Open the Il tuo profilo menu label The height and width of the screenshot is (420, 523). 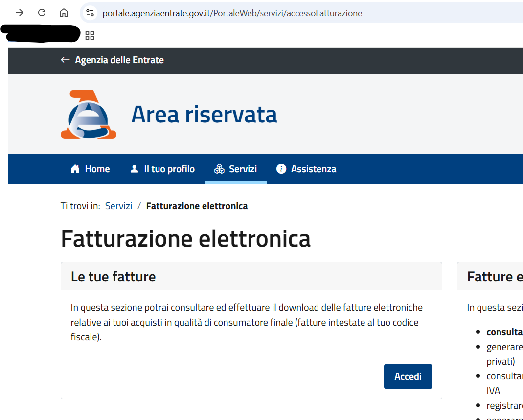(169, 169)
